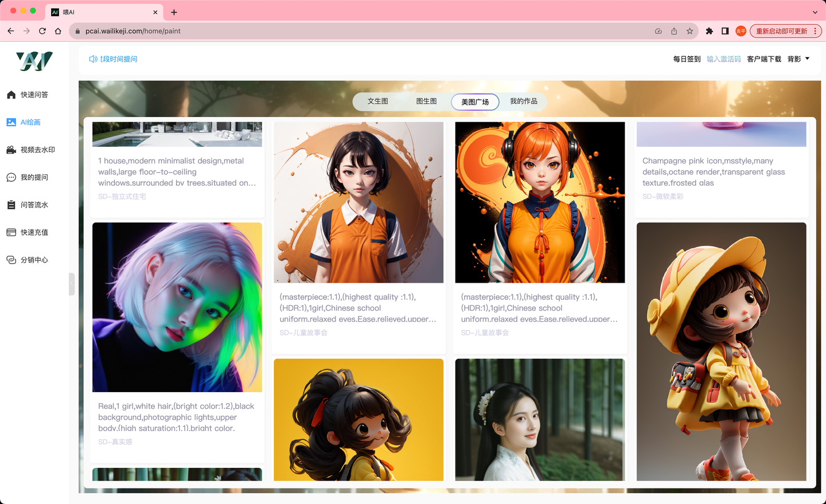Open 问答流水 clipboard icon

[11, 205]
